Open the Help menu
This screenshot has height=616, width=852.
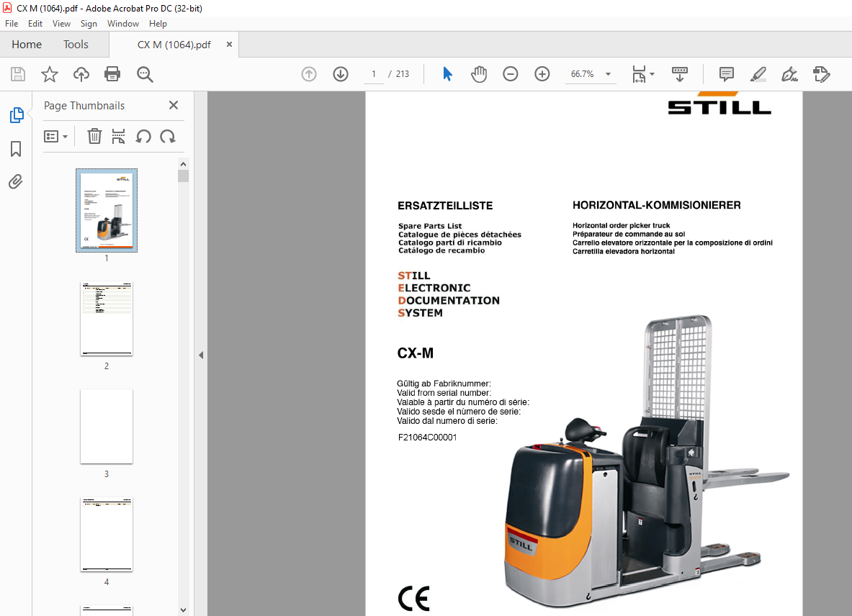(158, 23)
